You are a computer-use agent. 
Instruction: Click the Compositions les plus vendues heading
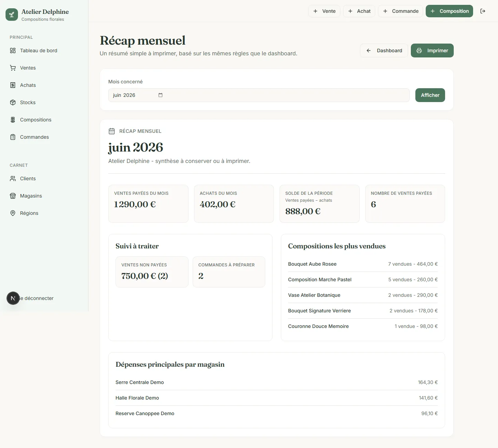[x=337, y=246]
